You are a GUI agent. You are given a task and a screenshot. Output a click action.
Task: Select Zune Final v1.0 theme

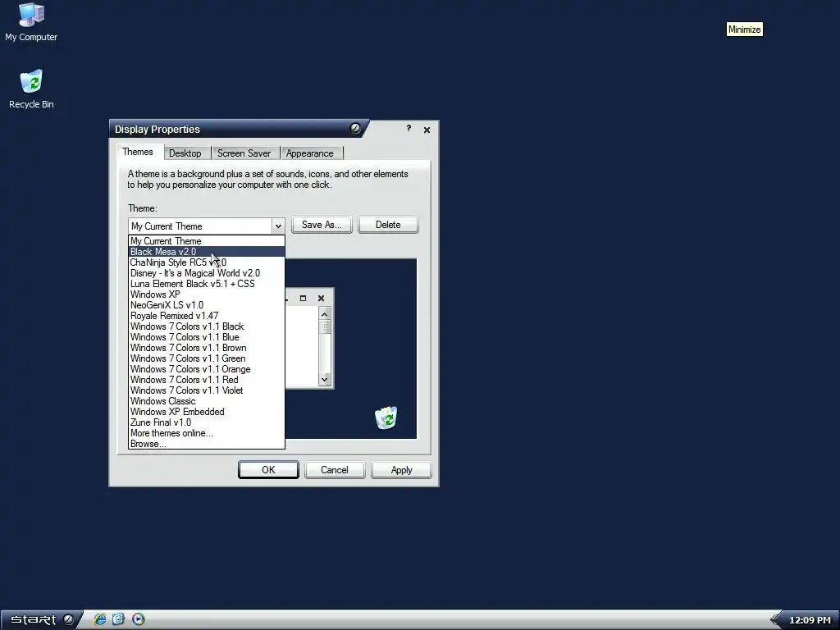(x=206, y=422)
